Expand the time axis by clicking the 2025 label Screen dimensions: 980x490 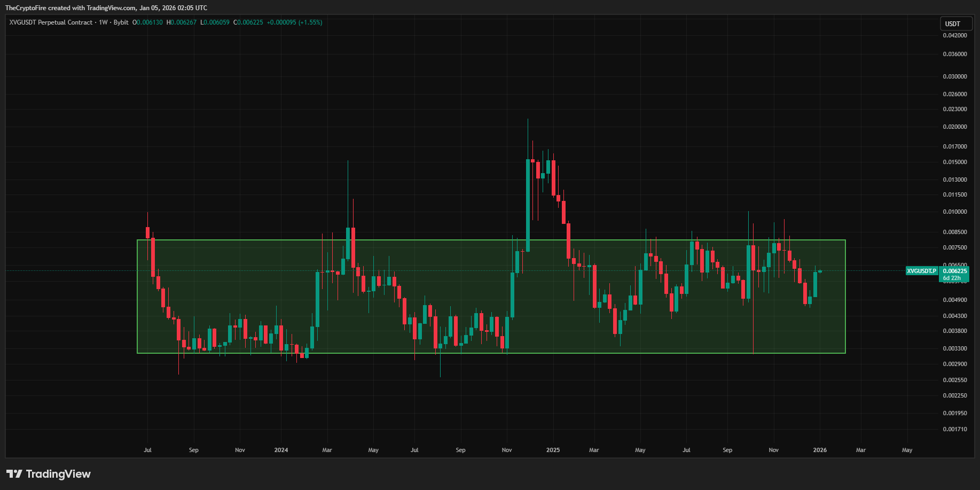pos(553,450)
